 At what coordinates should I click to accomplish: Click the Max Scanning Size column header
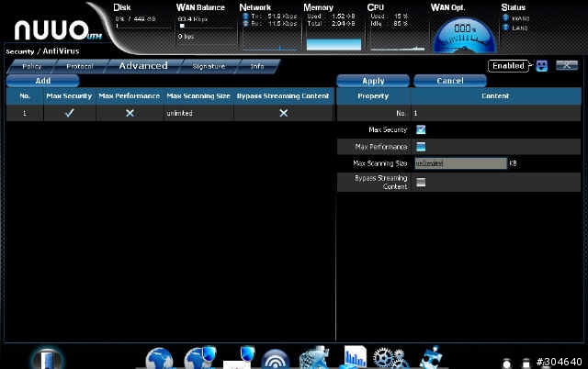pos(198,95)
